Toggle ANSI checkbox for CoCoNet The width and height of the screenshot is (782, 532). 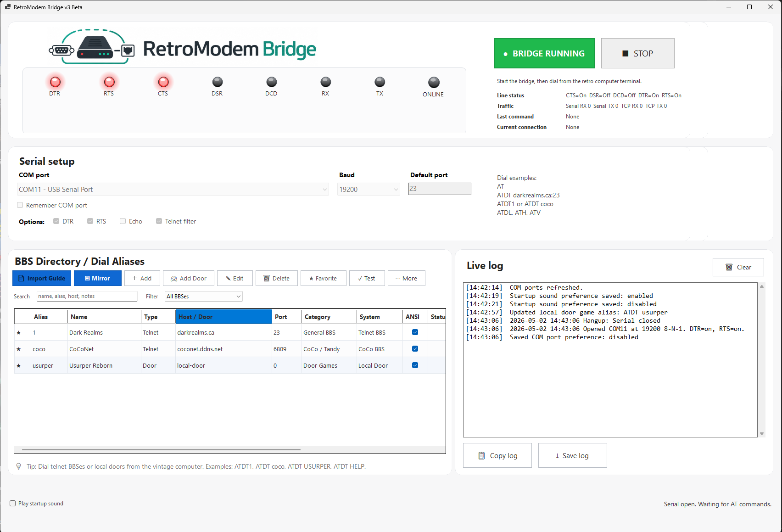pyautogui.click(x=415, y=349)
